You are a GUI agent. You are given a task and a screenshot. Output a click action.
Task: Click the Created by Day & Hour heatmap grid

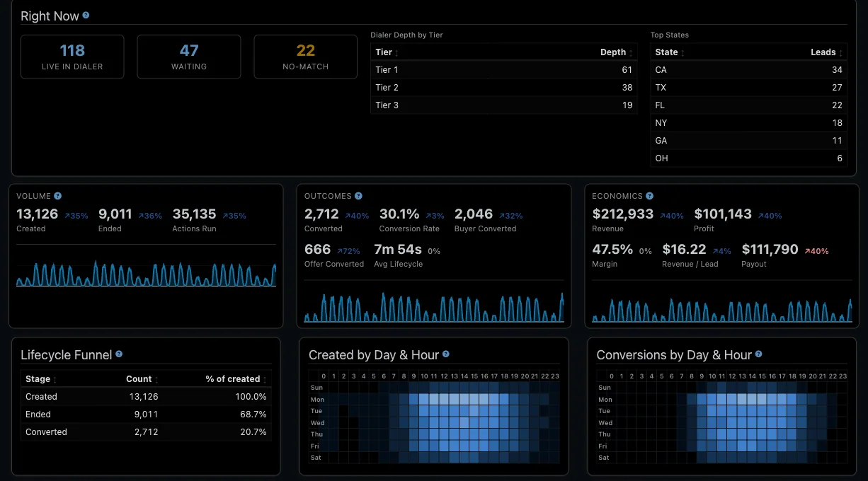[434, 417]
